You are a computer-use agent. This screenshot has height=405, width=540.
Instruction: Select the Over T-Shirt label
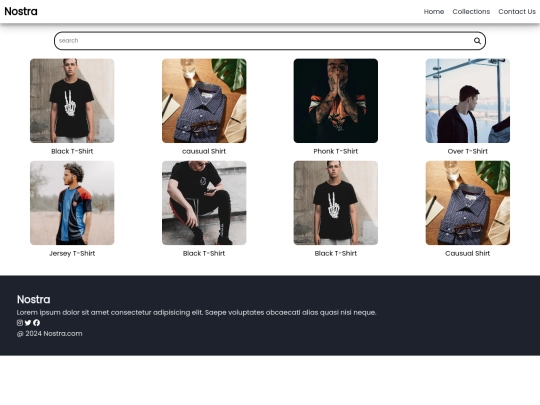[468, 151]
